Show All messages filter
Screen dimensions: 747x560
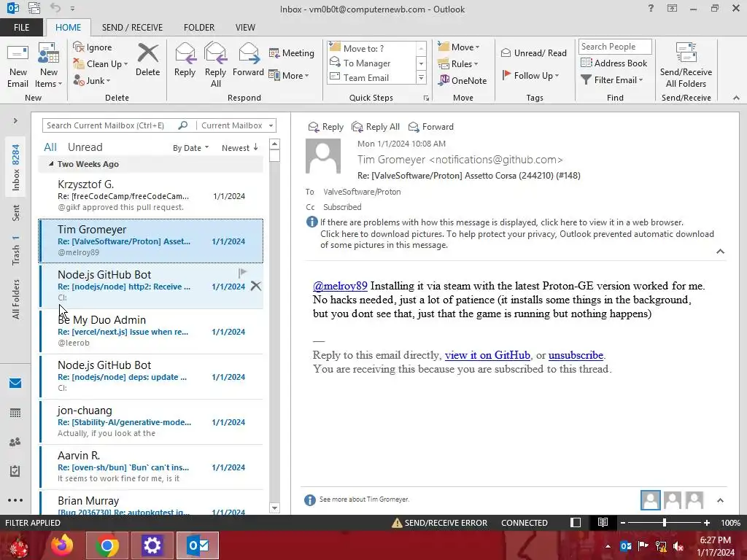pyautogui.click(x=50, y=147)
